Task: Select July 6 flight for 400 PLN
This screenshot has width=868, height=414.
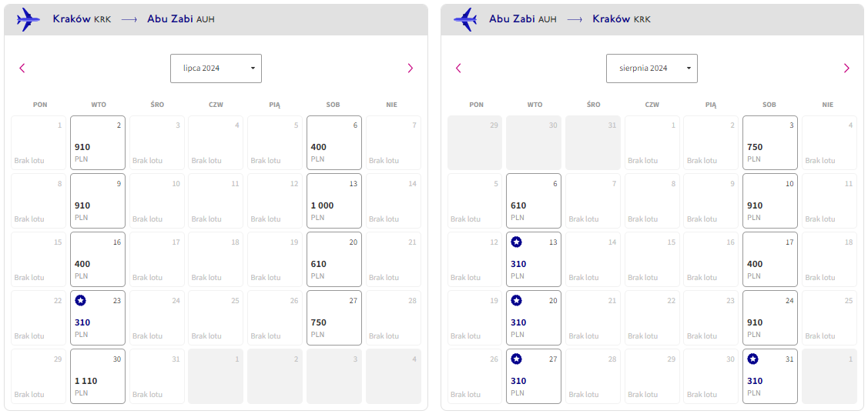Action: tap(334, 142)
